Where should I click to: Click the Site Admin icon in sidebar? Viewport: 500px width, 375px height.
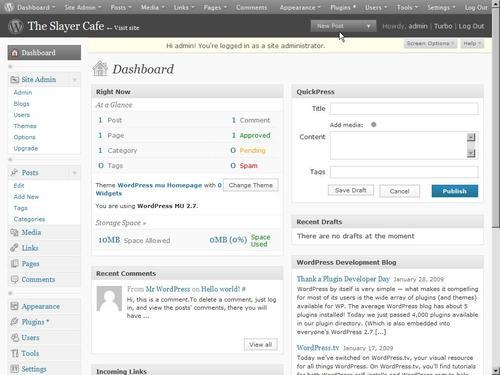coord(15,80)
